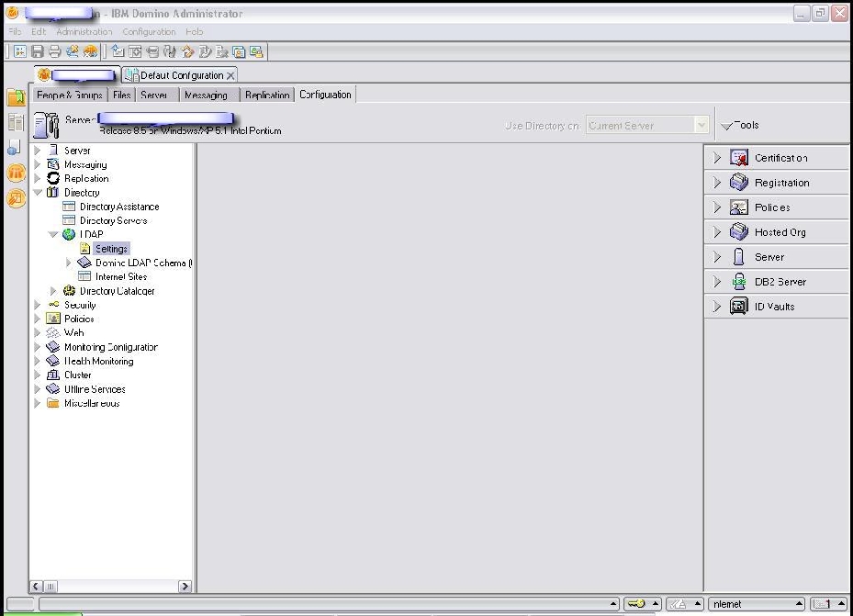Click the DB2 Server tool icon
853x616 pixels.
[x=739, y=282]
